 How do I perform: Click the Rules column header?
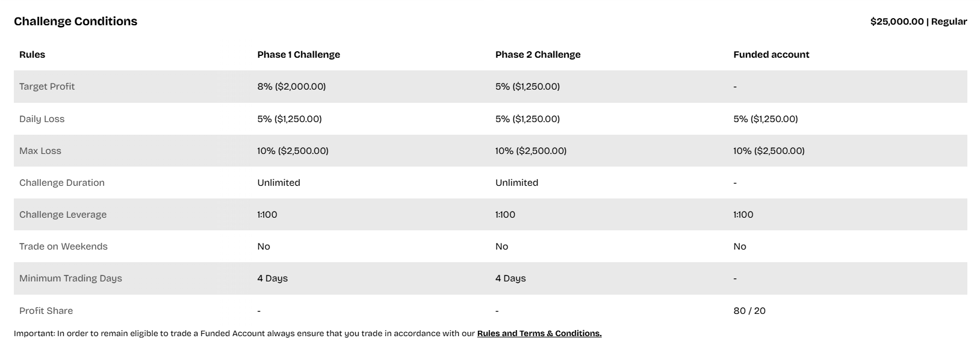[x=32, y=54]
